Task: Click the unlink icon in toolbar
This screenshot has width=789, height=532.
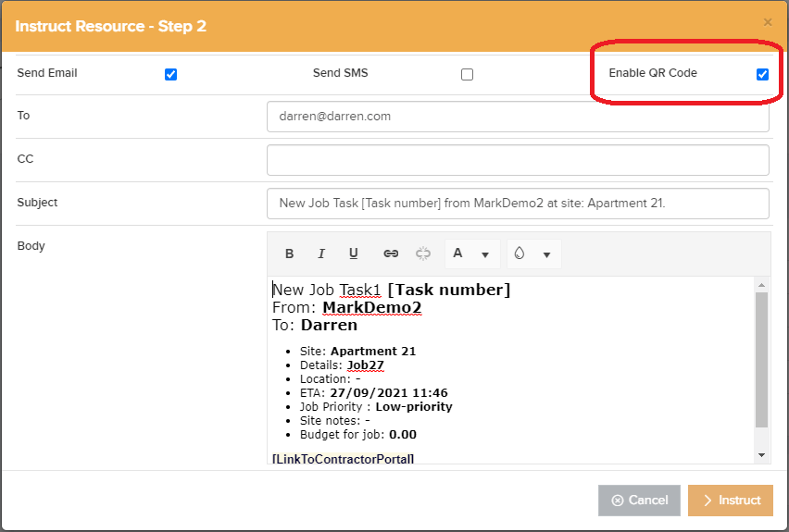Action: pos(423,254)
